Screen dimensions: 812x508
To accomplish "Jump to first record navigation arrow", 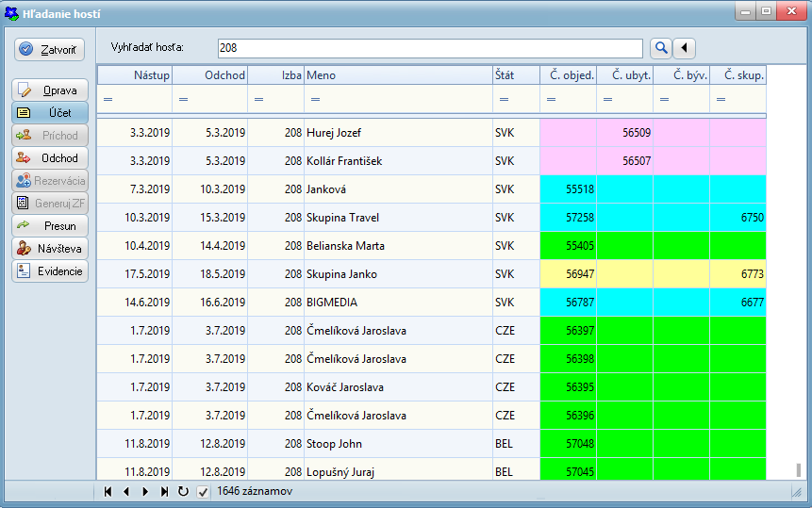I will tap(108, 491).
